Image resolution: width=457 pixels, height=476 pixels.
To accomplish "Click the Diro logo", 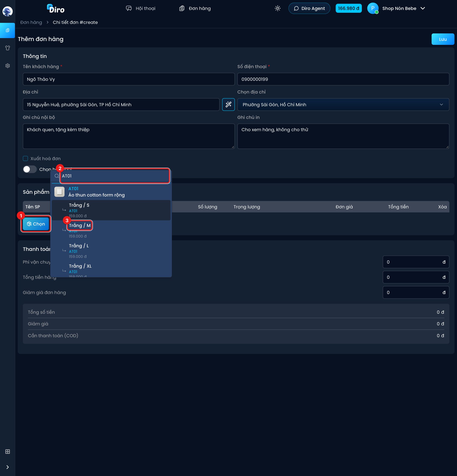I will tap(56, 8).
